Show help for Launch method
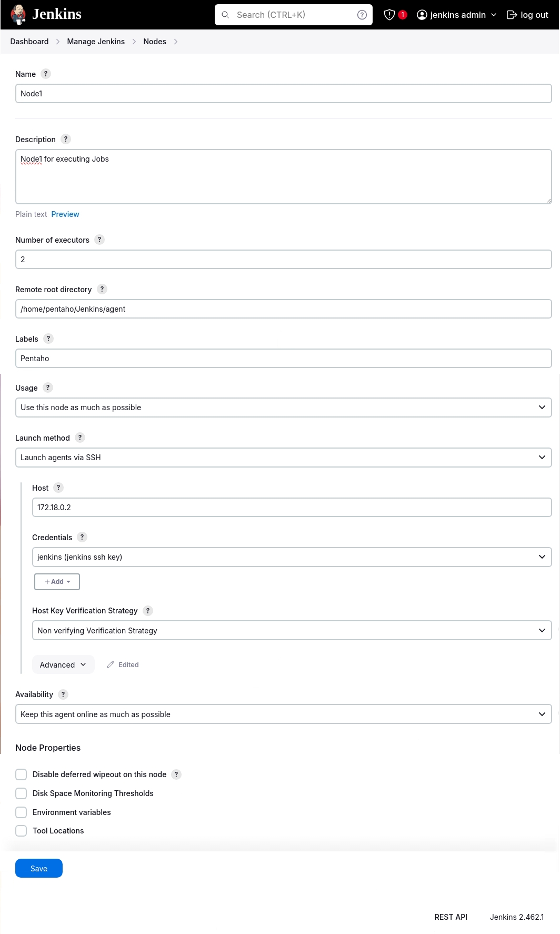Image resolution: width=560 pixels, height=934 pixels. click(80, 438)
